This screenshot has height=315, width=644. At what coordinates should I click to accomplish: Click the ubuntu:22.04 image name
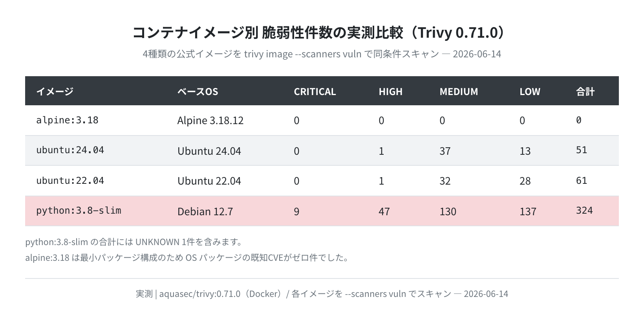[70, 181]
